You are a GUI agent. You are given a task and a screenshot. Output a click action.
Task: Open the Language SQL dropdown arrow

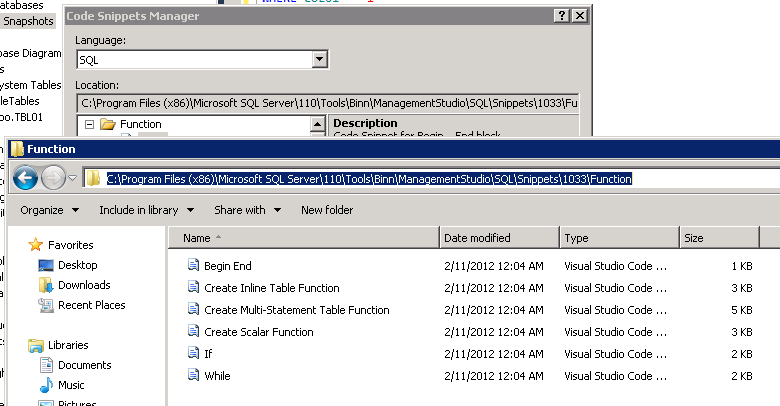pos(319,60)
